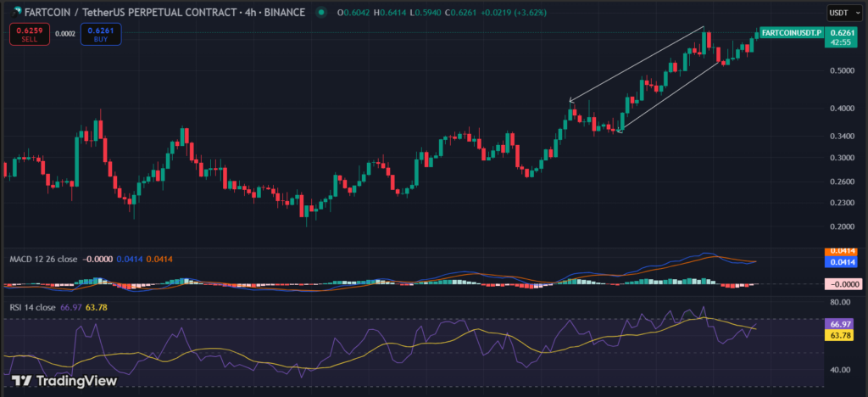Screen dimensions: 868x397
Task: Click the green market status dot
Action: 320,12
